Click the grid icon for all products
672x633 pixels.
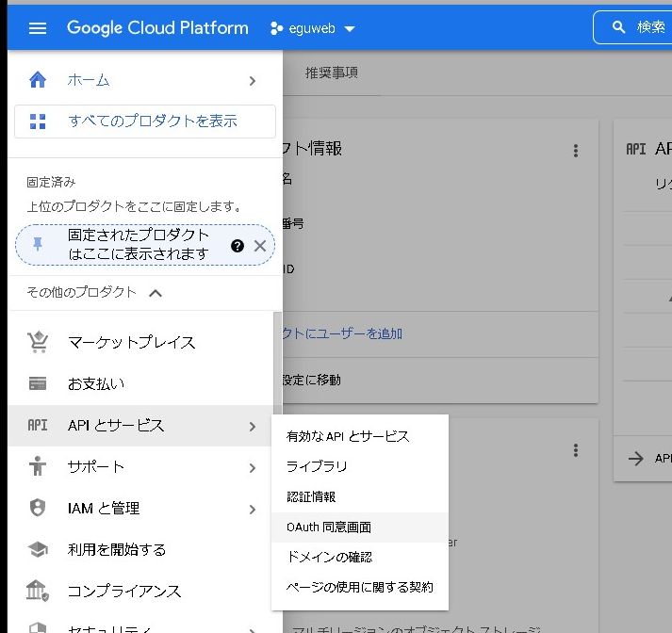pos(38,122)
